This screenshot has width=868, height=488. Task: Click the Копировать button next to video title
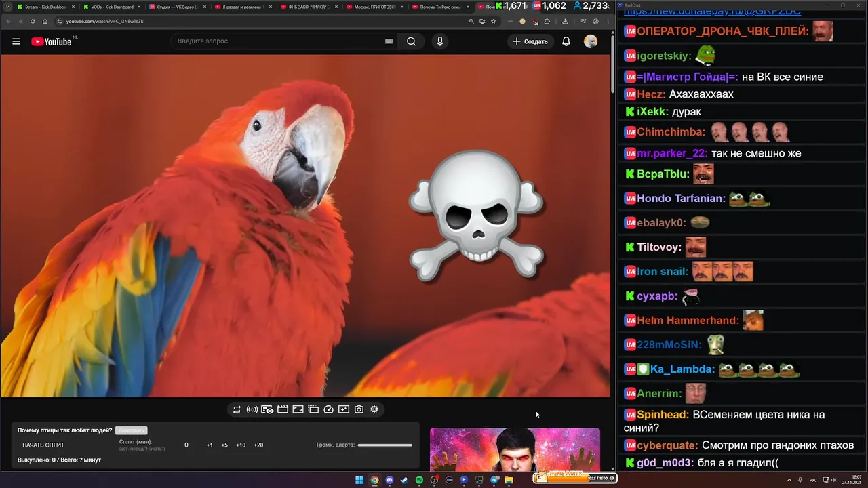tap(131, 430)
